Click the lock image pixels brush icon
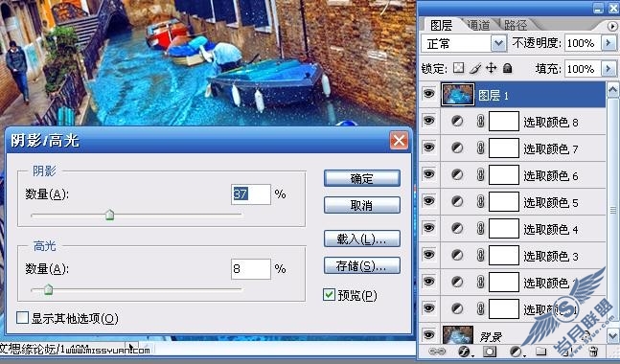The height and width of the screenshot is (364, 620). pyautogui.click(x=475, y=68)
